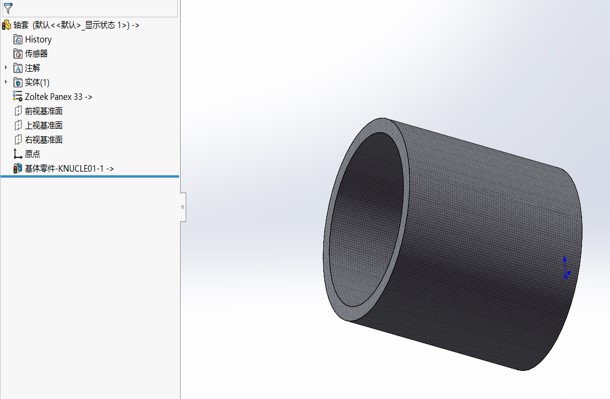Click the 基体零件-KNUCLE01-1 feature icon
This screenshot has height=399, width=610.
click(18, 168)
